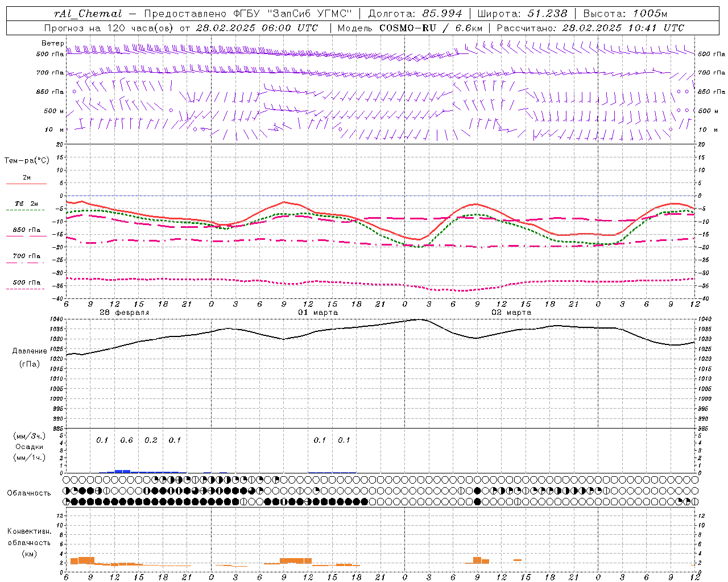Click the station title rAl_Chemal
728x582 pixels.
[x=89, y=14]
